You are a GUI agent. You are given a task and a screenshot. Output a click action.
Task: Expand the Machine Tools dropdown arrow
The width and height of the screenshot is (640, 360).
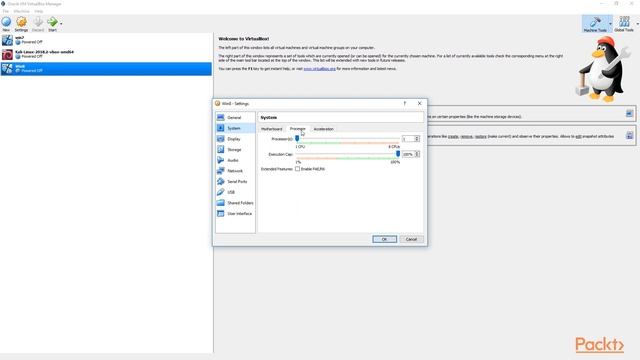(610, 24)
